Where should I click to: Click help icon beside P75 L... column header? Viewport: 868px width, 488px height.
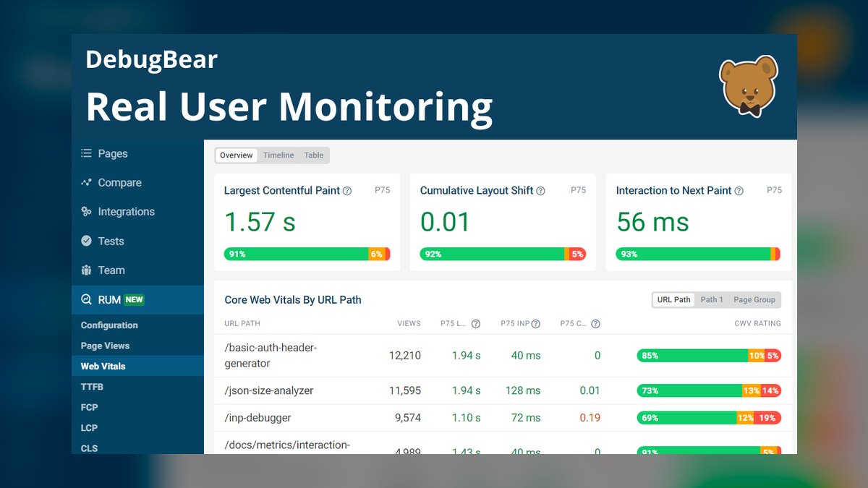[x=476, y=324]
